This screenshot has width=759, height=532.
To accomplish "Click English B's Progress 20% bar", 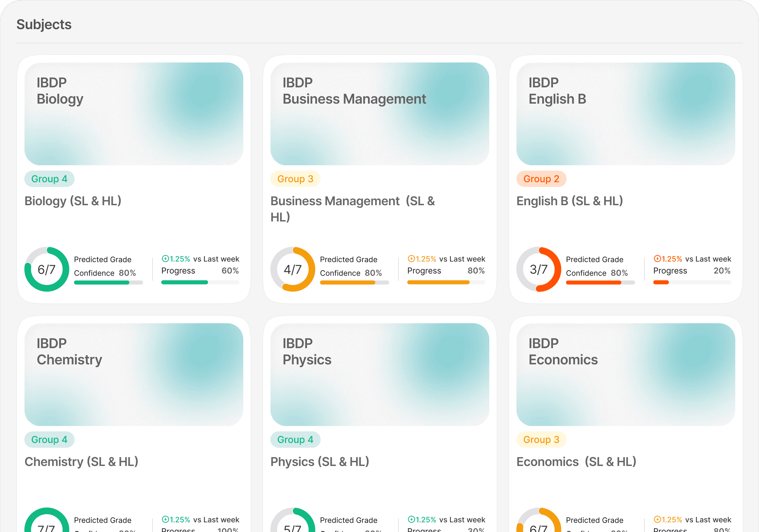I will pyautogui.click(x=692, y=282).
